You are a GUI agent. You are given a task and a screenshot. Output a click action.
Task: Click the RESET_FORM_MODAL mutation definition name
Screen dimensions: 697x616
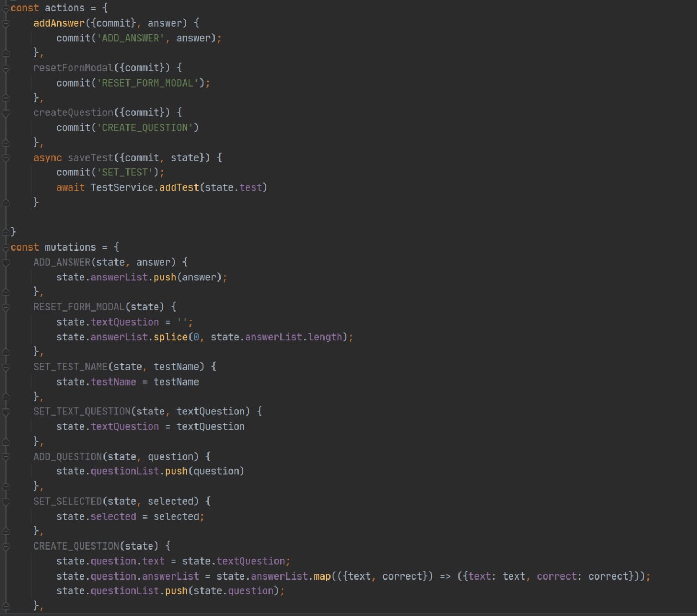(x=79, y=307)
